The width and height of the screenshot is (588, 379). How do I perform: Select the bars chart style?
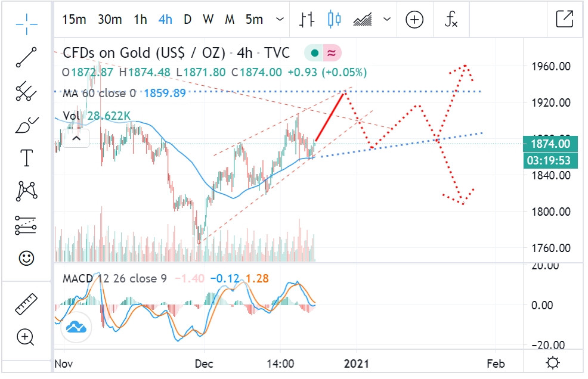[307, 20]
